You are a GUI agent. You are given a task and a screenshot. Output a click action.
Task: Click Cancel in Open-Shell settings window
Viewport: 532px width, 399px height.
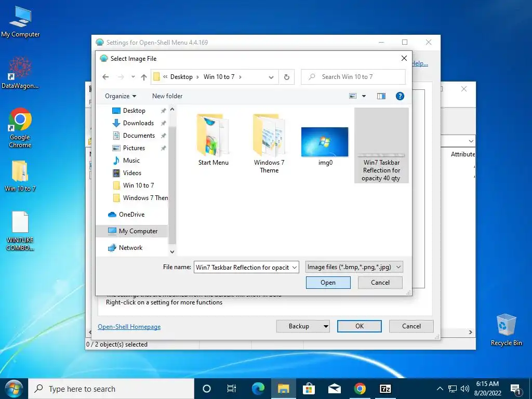tap(411, 326)
